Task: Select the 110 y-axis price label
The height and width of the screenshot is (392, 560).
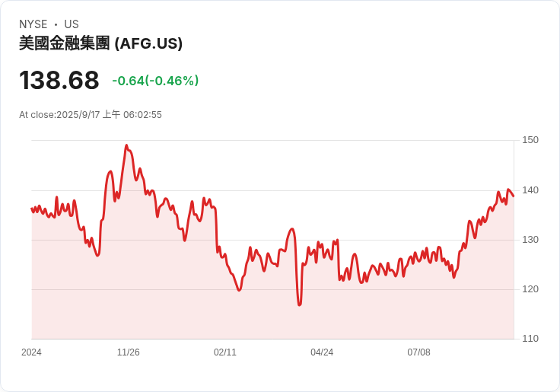Action: coord(530,339)
